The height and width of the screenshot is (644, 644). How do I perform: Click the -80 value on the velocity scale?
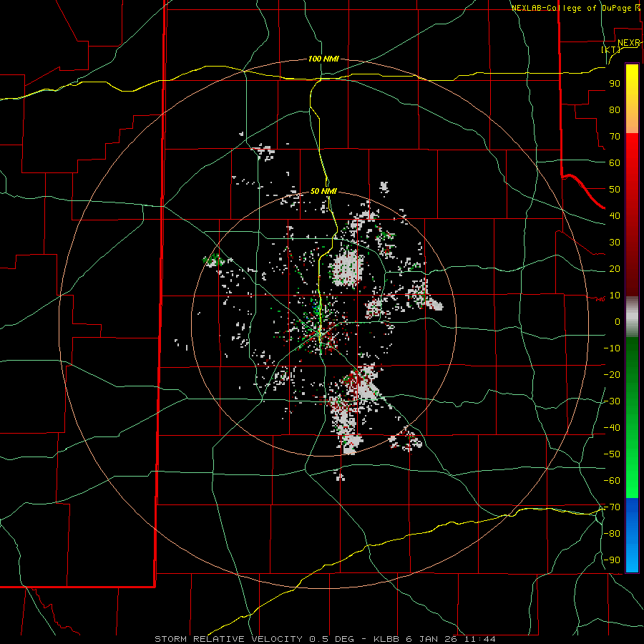pyautogui.click(x=612, y=534)
